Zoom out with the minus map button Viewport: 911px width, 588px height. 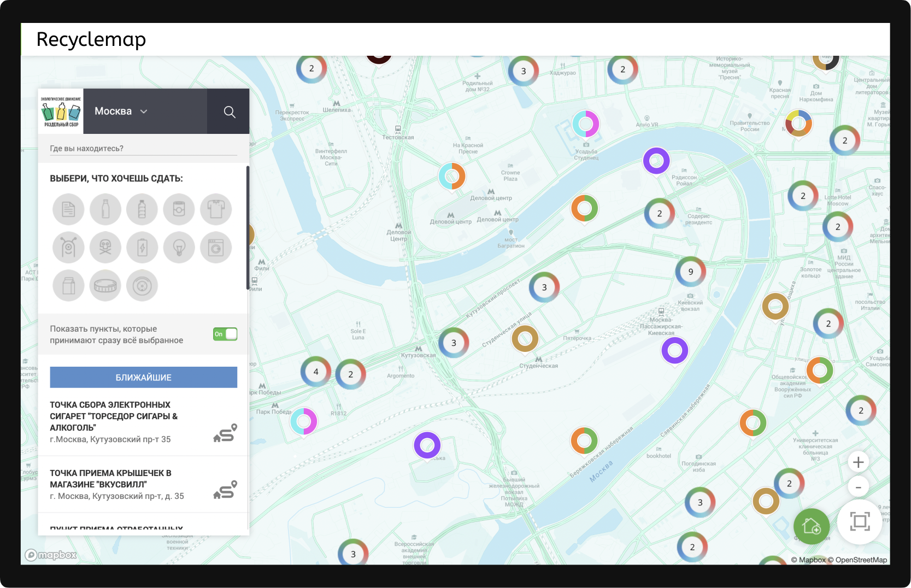(x=859, y=487)
